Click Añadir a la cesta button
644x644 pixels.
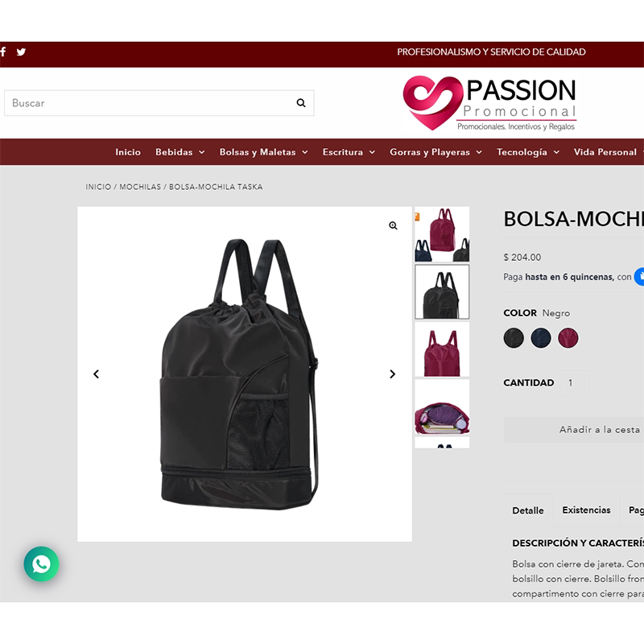(x=599, y=430)
